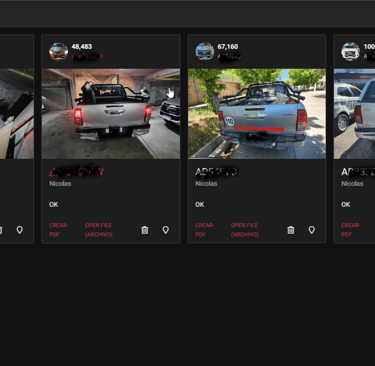
Task: Open the partially visible white pickup photo
Action: point(354,114)
